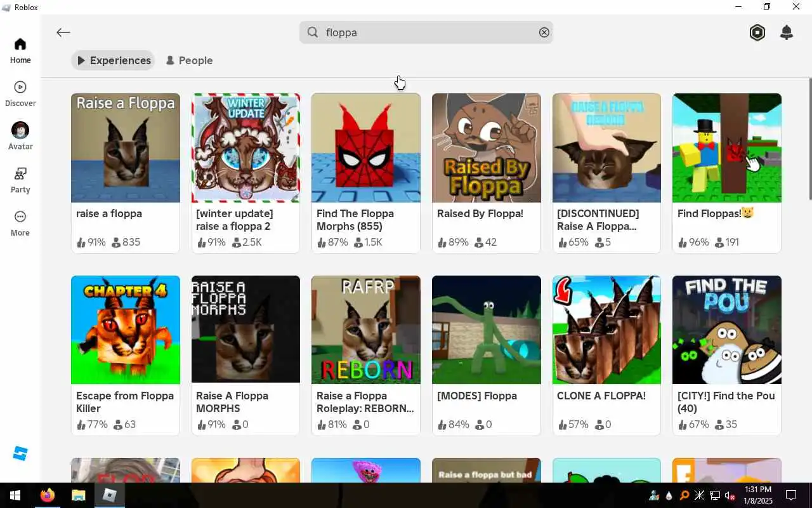Open the [MODES] Floppa thumbnail
Viewport: 812px width, 508px height.
click(487, 330)
